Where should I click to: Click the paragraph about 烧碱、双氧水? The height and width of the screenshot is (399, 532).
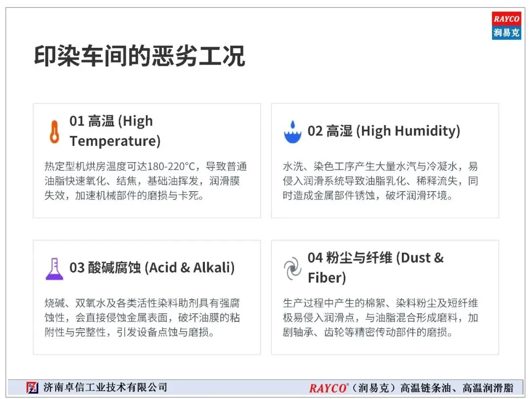pyautogui.click(x=142, y=318)
